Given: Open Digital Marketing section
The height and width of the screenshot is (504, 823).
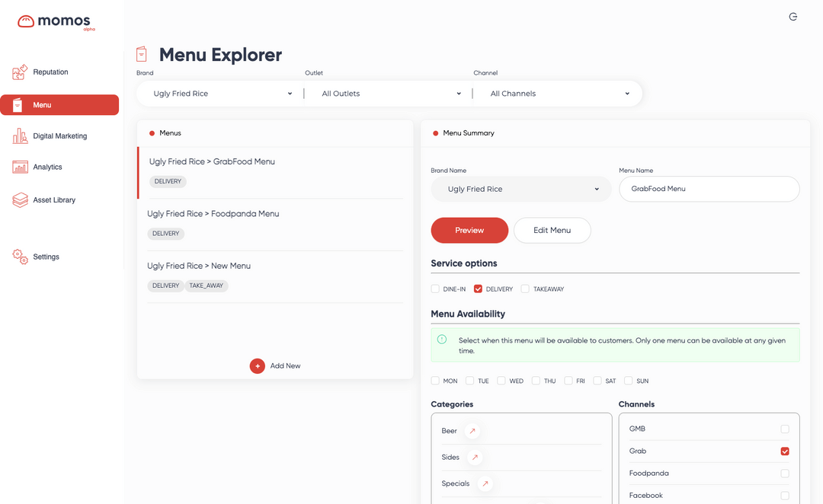Looking at the screenshot, I should click(60, 136).
